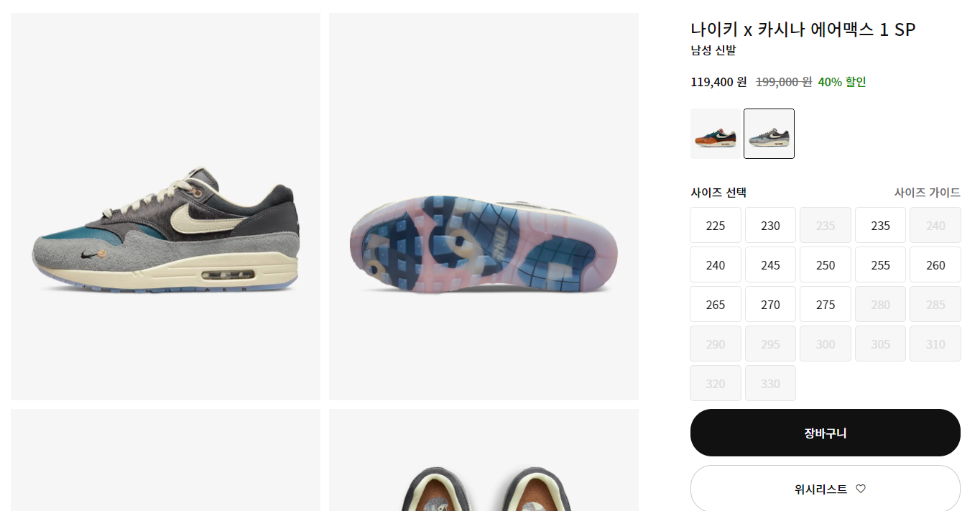Pick size 255
Image resolution: width=980 pixels, height=511 pixels.
tap(880, 265)
